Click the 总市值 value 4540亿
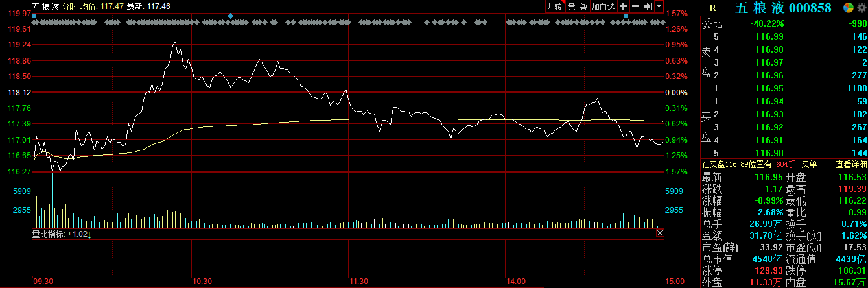868x288 pixels. (768, 259)
